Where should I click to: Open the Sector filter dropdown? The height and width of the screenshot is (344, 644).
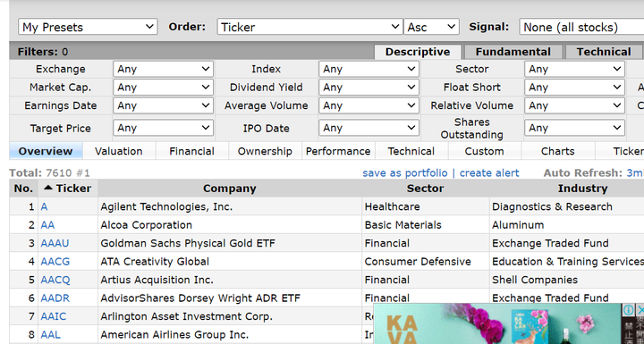click(574, 69)
